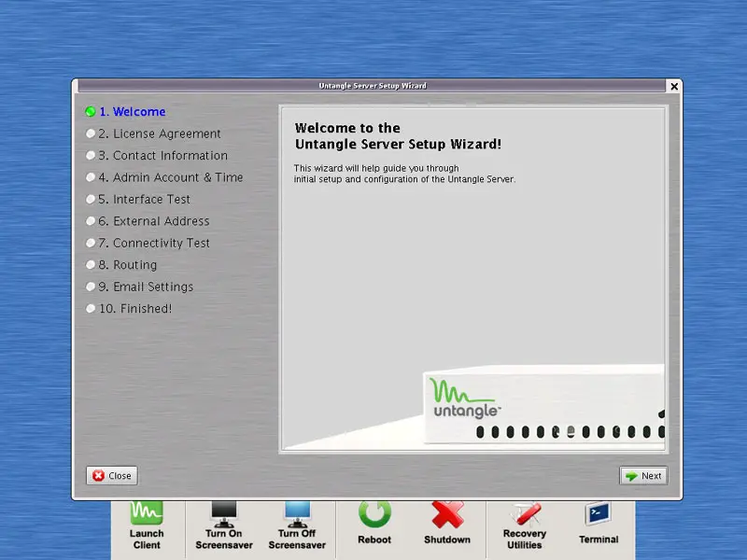Image resolution: width=747 pixels, height=560 pixels.
Task: Click Turn On Screensaver icon
Action: point(224,525)
